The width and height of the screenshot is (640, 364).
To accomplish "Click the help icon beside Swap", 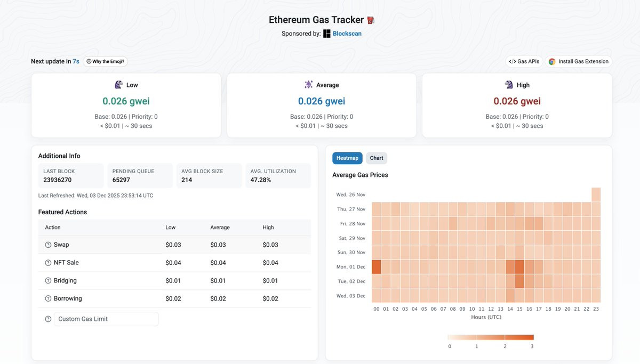I will pyautogui.click(x=49, y=245).
